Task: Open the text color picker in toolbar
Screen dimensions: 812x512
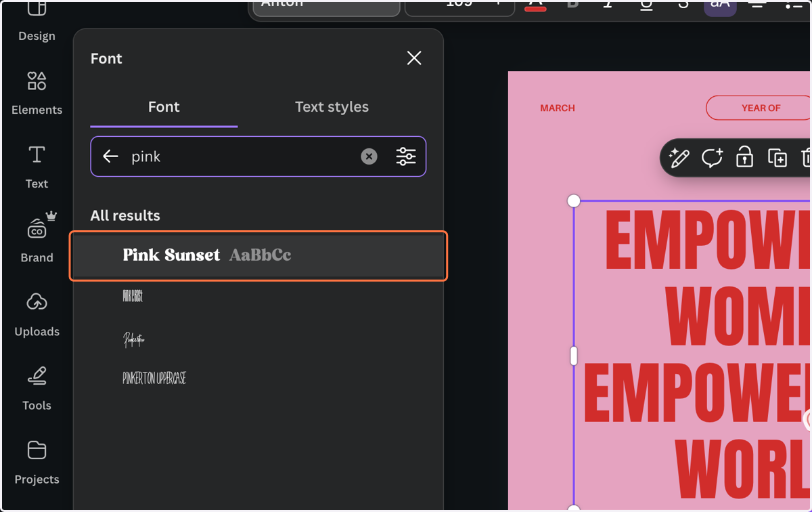Action: (535, 5)
